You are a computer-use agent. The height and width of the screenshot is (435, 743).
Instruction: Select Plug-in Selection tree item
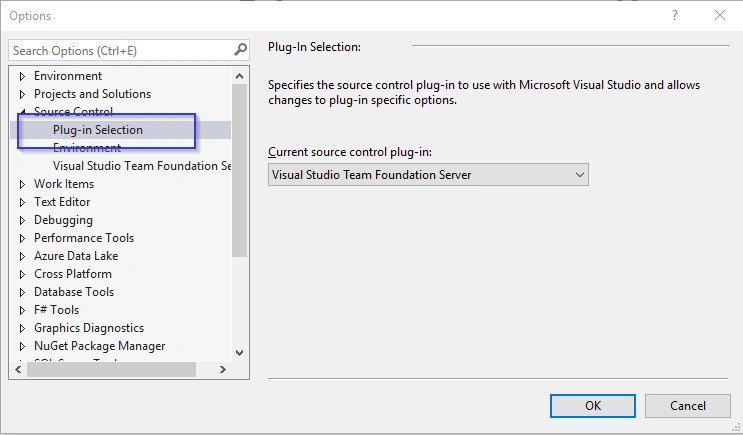(98, 130)
